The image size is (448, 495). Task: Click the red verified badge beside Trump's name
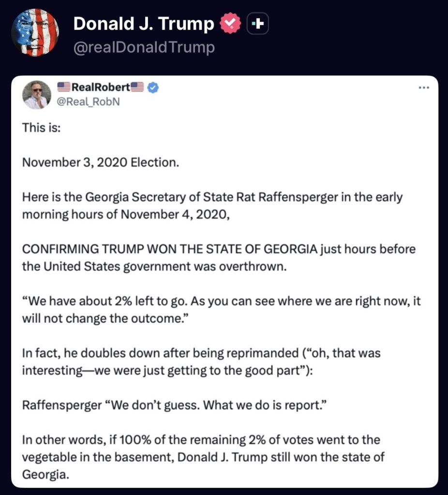point(231,24)
